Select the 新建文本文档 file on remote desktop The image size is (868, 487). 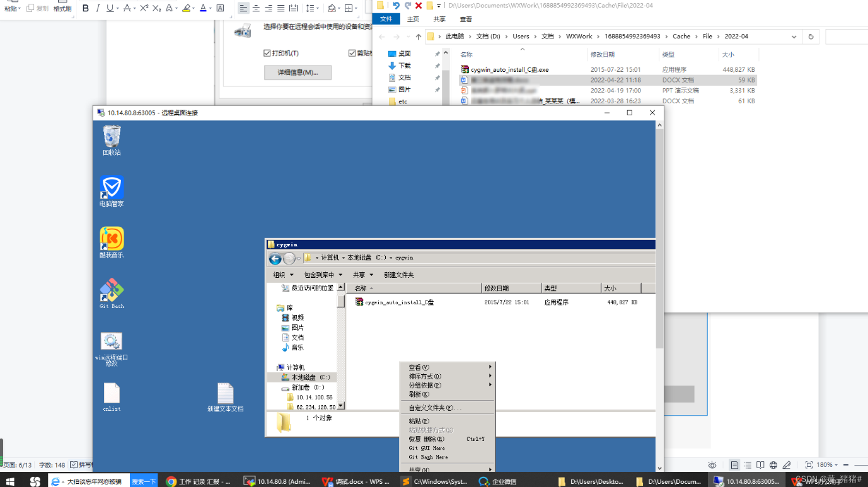point(225,398)
